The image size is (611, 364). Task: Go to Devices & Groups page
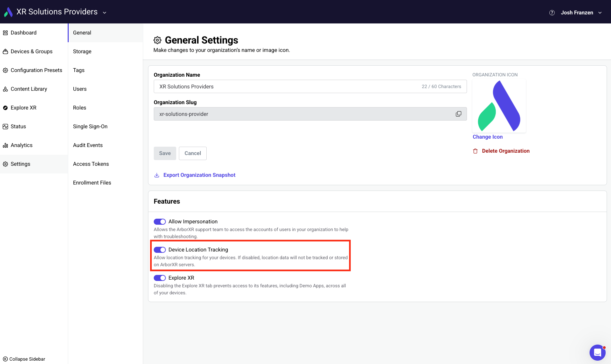(34, 52)
